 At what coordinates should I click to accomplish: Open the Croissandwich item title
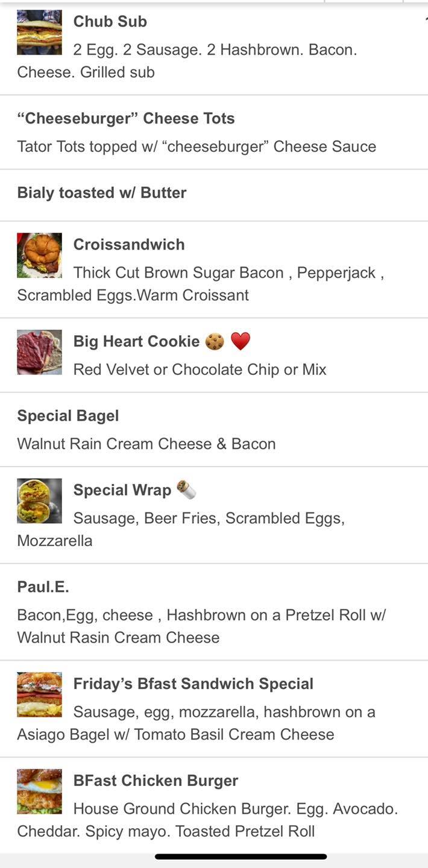coord(129,245)
